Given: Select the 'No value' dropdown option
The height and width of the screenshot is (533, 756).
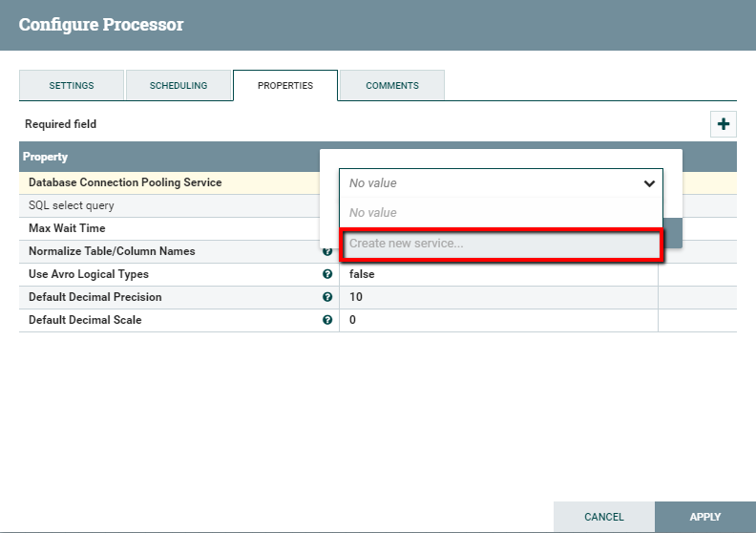Looking at the screenshot, I should [501, 213].
